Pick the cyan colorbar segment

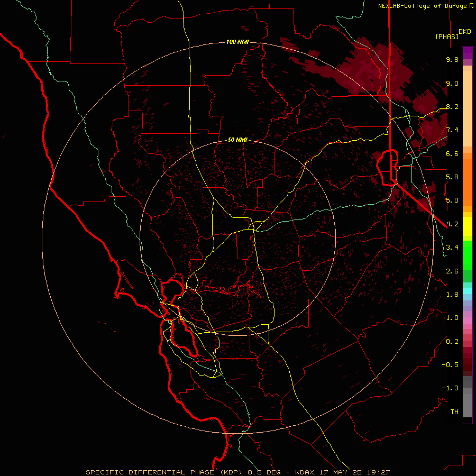tap(467, 291)
